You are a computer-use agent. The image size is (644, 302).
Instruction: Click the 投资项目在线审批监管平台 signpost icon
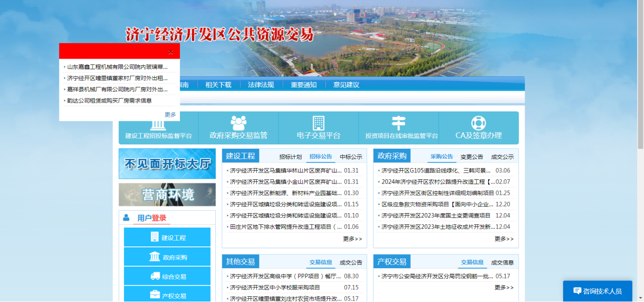398,123
